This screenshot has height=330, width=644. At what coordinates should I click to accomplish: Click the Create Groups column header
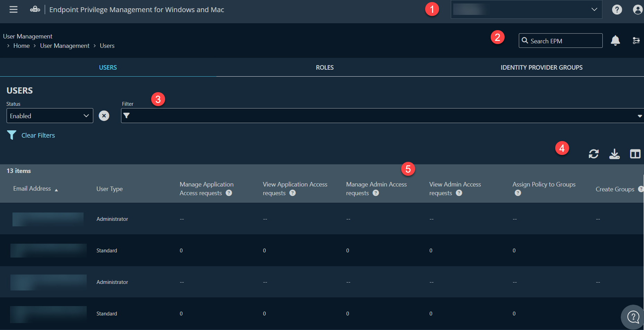pyautogui.click(x=615, y=189)
